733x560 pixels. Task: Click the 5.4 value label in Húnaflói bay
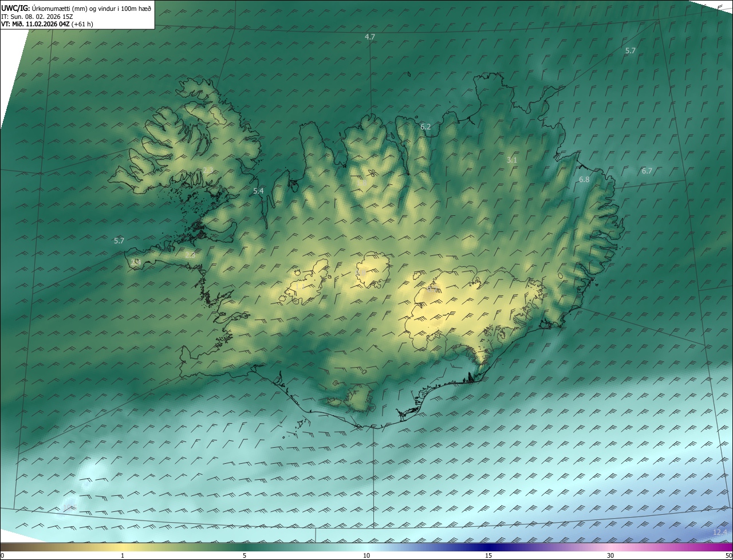tap(258, 191)
